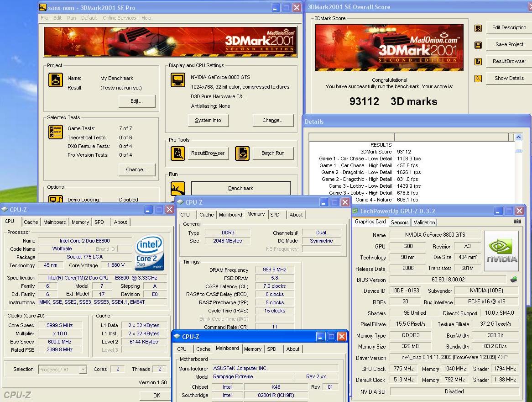The image size is (532, 402).
Task: Click the ResultBrowser magnifier icon in Pro Tools
Action: tap(178, 153)
